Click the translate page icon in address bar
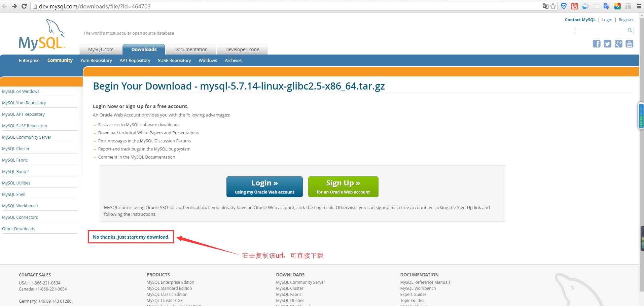Screen dimensions: 644x306 545,6
